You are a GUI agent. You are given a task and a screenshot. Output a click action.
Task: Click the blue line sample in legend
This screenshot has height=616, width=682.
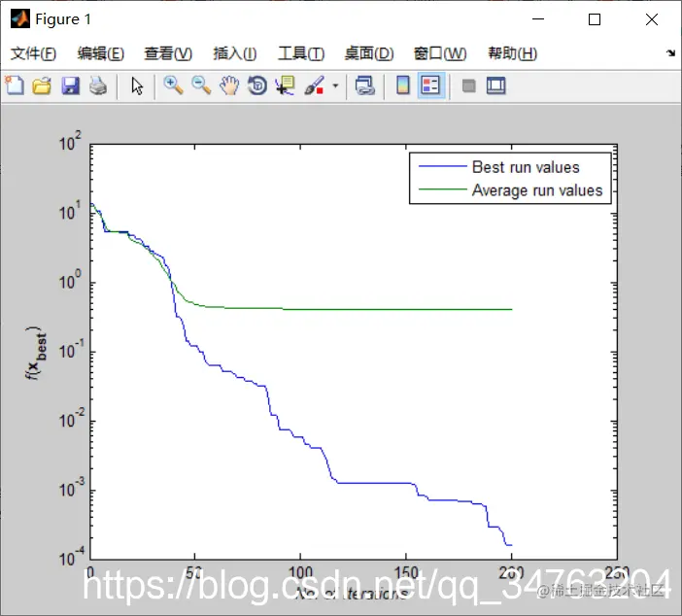coord(442,166)
